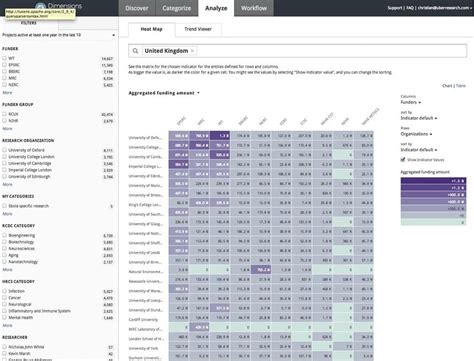
Task: Check the NERC funder filter
Action: click(4, 85)
